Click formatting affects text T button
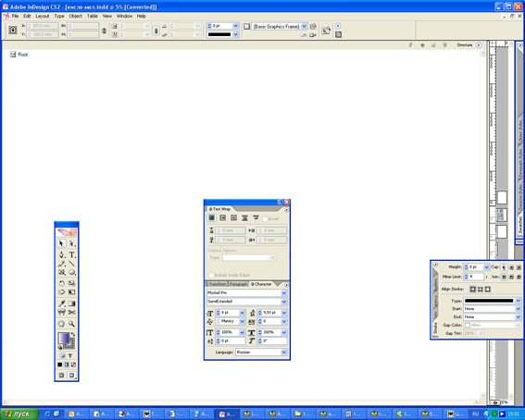525x420 pixels. tap(70, 355)
